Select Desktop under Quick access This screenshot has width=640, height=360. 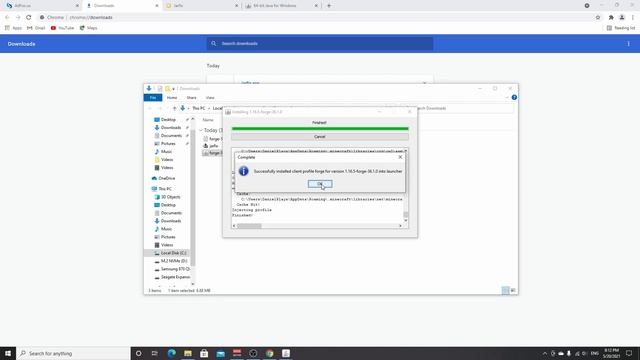[x=168, y=120]
